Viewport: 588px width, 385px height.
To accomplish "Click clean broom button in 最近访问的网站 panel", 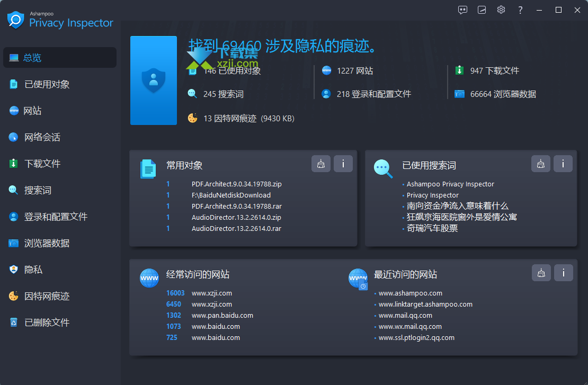I will tap(541, 273).
